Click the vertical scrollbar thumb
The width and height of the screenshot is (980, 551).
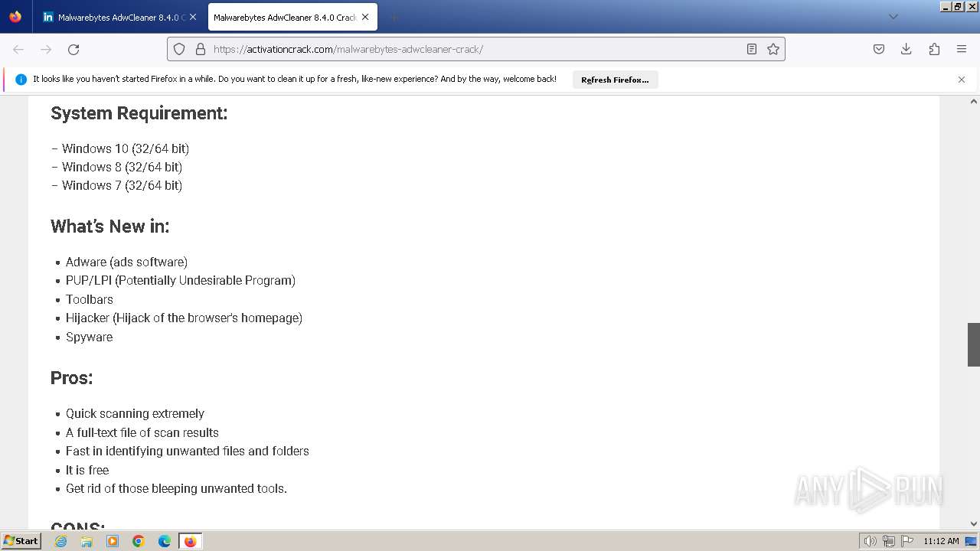coord(974,344)
